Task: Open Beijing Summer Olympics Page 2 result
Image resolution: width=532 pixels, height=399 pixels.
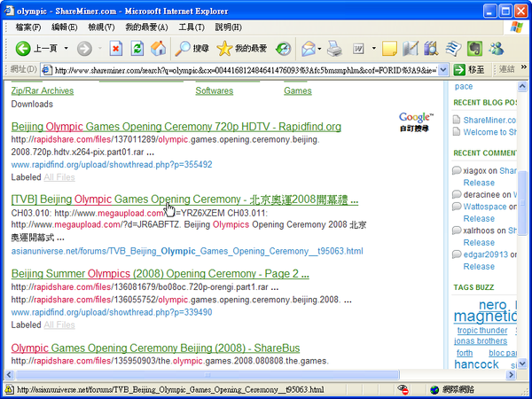Action: click(160, 273)
